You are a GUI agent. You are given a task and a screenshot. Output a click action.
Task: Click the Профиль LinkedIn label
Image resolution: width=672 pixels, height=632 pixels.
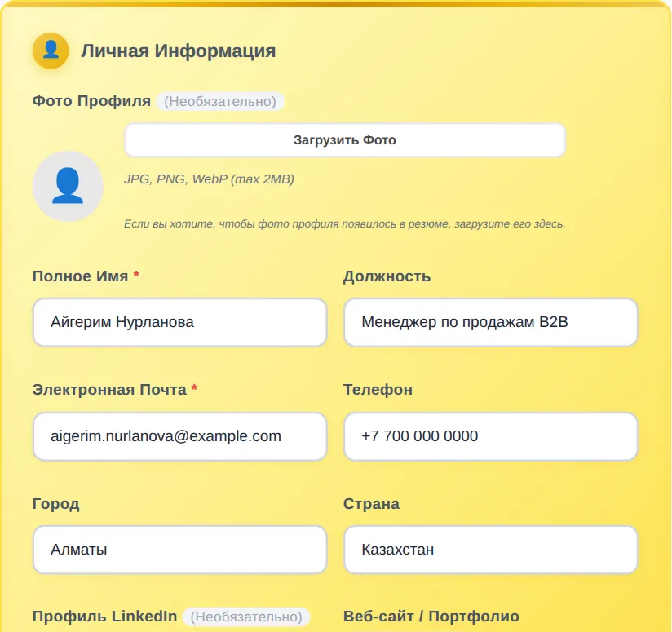tap(104, 617)
